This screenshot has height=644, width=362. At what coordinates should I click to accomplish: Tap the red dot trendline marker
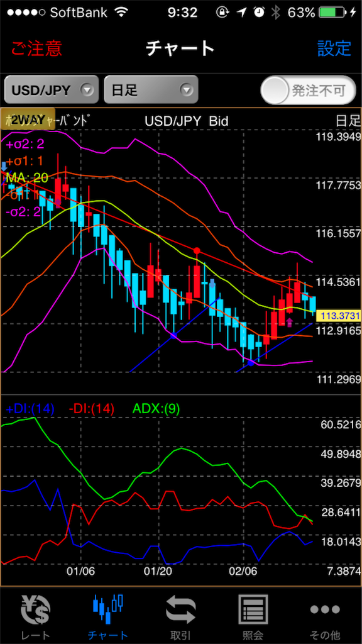[197, 250]
